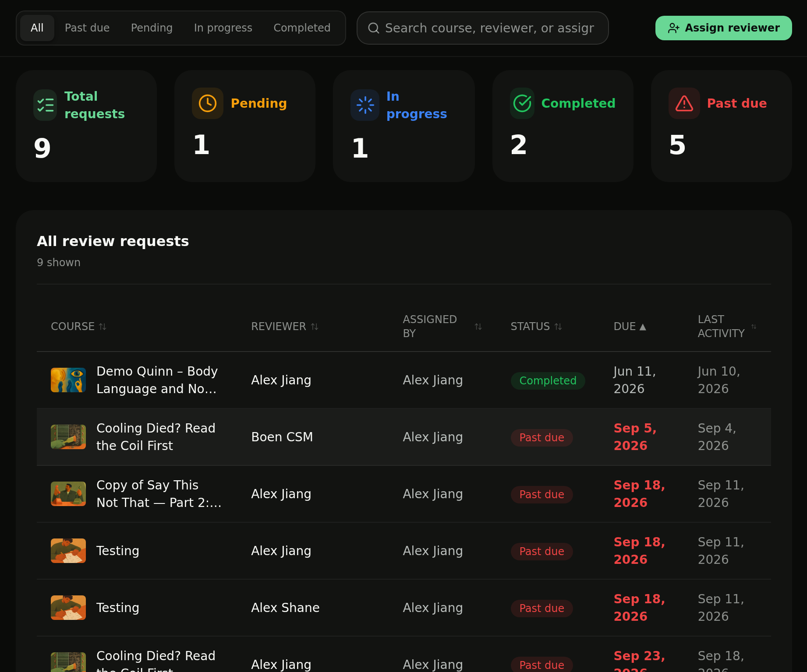The height and width of the screenshot is (672, 807).
Task: Click the '9 shown' count text
Action: tap(59, 263)
